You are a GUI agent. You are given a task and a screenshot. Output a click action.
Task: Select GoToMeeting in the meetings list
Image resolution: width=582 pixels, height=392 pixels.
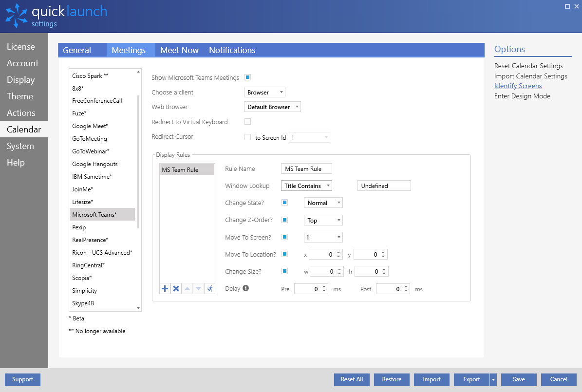point(102,138)
